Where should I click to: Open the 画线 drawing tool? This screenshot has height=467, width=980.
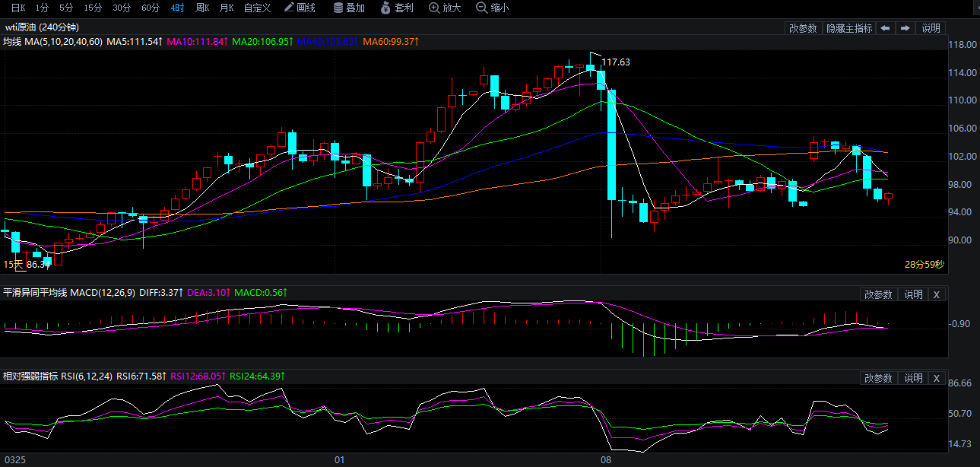coord(300,8)
